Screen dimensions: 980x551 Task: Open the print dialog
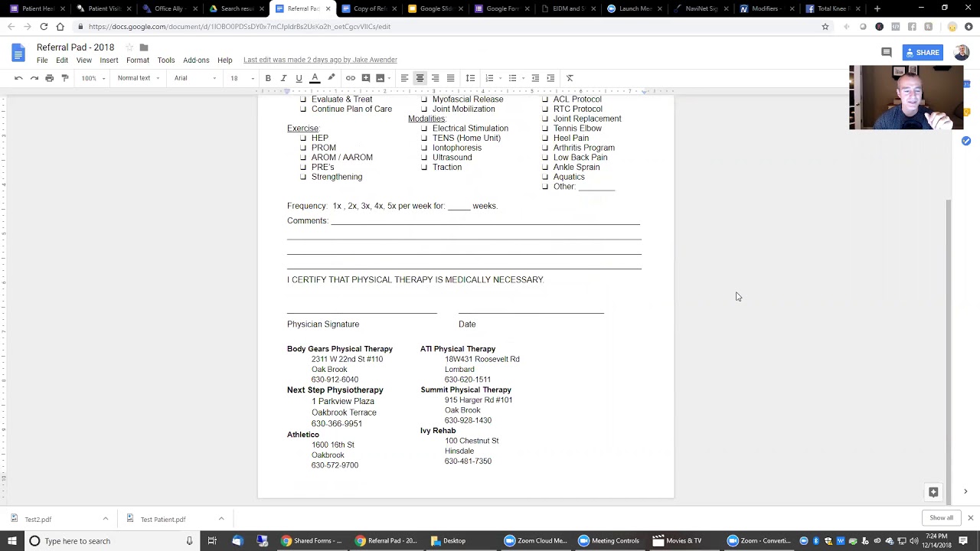click(49, 77)
